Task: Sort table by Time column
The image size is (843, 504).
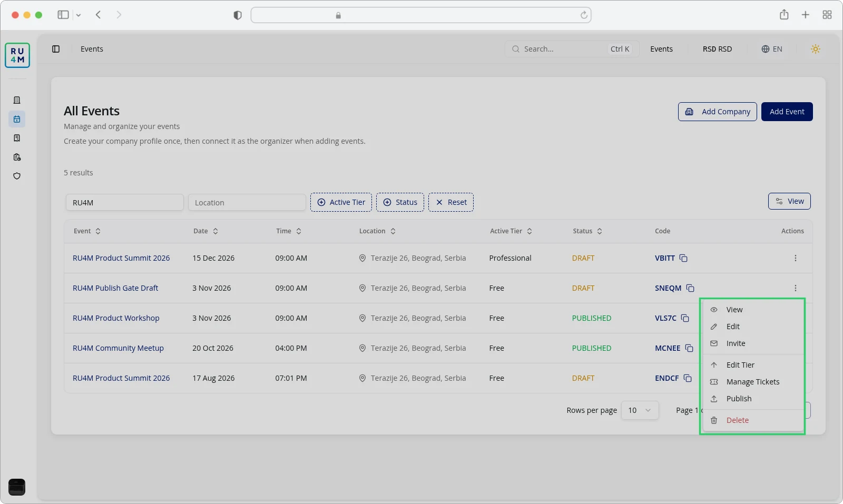Action: click(x=289, y=231)
